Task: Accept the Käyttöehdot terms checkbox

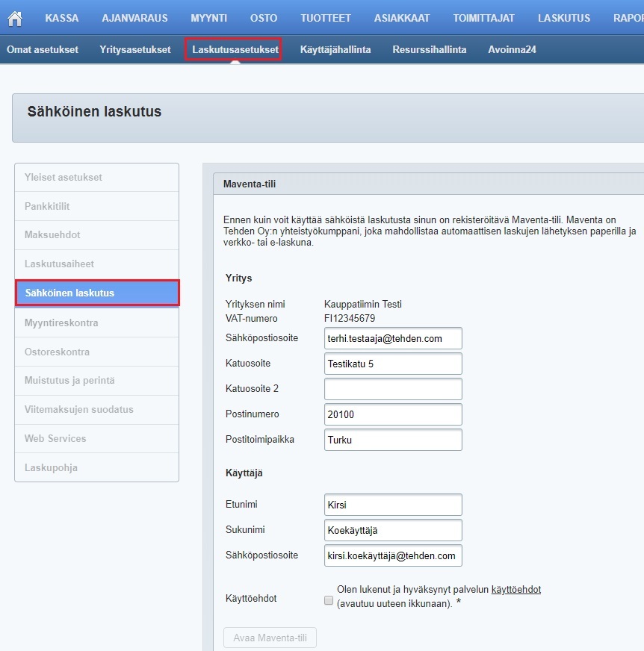Action: coord(329,599)
